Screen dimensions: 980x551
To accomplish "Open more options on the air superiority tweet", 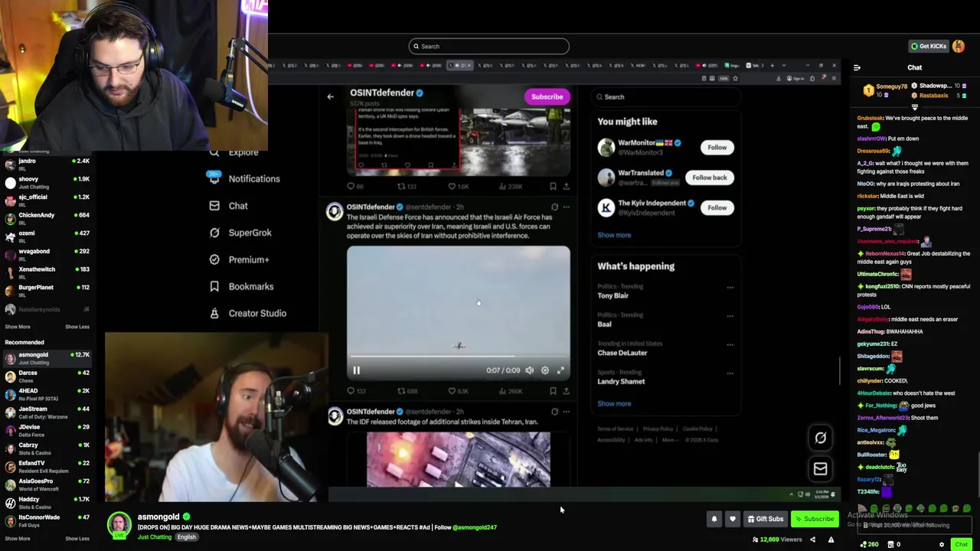I will click(566, 207).
